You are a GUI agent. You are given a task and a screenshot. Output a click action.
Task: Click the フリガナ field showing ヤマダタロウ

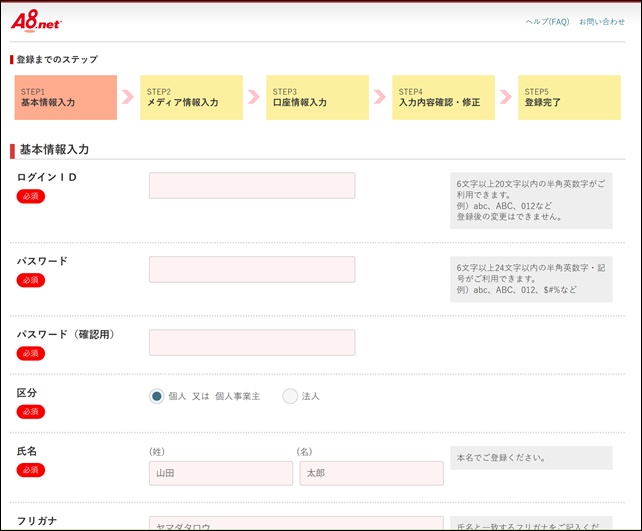click(x=296, y=522)
